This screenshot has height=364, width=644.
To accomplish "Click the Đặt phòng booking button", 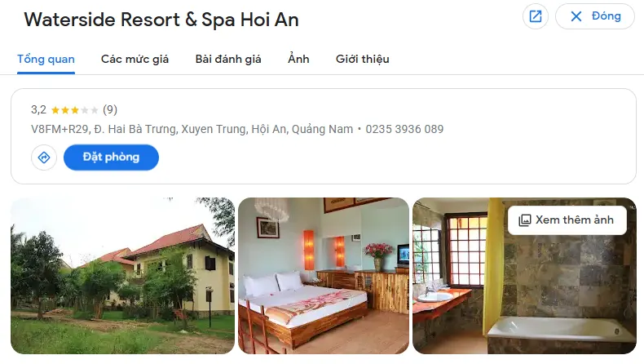I will pyautogui.click(x=111, y=158).
